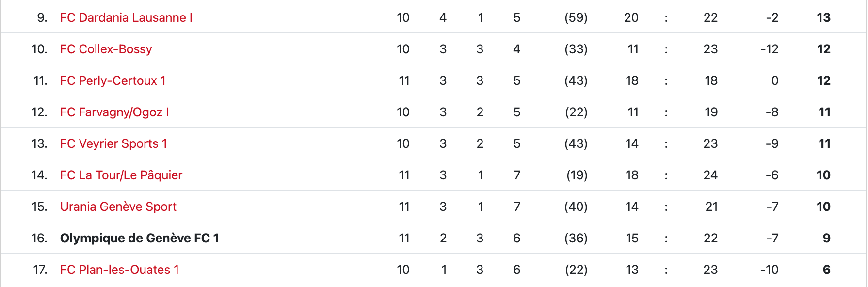Click the (36) value in Olympique de Genève row

click(x=576, y=239)
